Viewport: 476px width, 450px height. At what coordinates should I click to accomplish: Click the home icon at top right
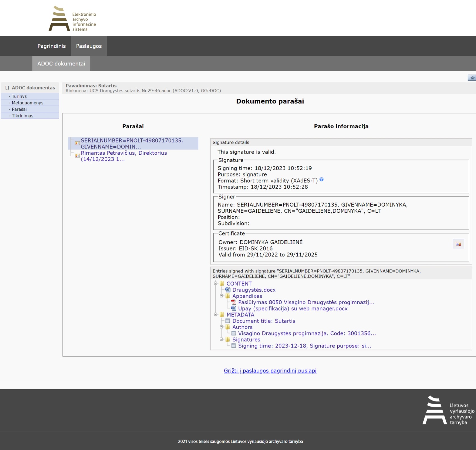pyautogui.click(x=472, y=78)
